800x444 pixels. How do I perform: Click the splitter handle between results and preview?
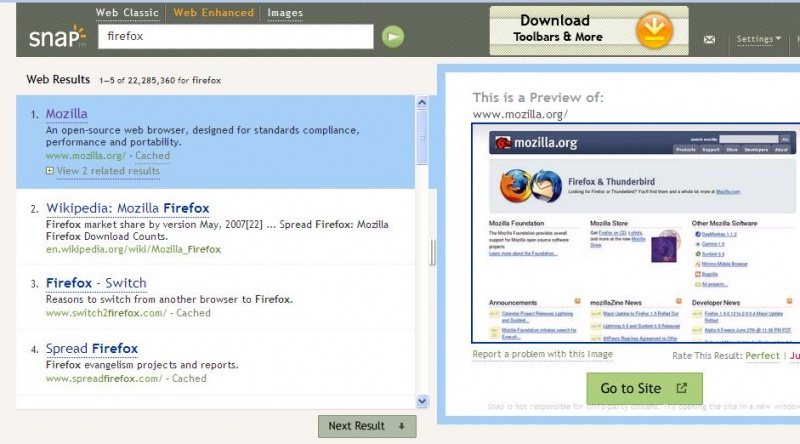coord(433,252)
